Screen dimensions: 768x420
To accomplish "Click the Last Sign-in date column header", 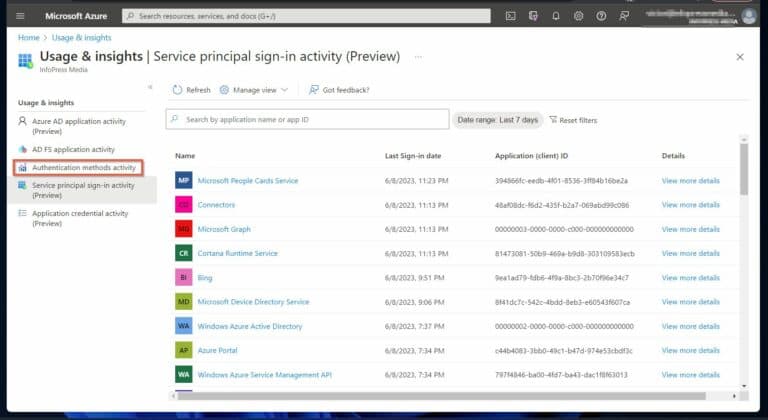I will pyautogui.click(x=413, y=156).
